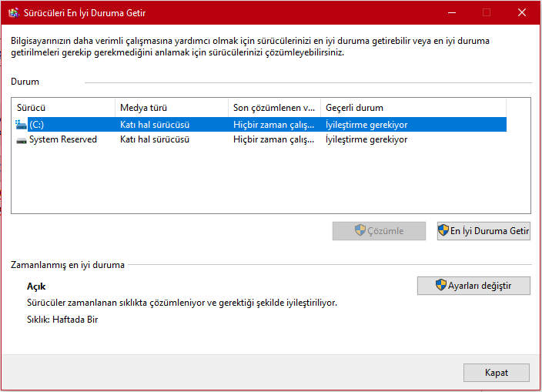Viewport: 542px width, 392px height.
Task: Click Katı hal sürücüsü in the (C:) row
Action: tap(155, 125)
